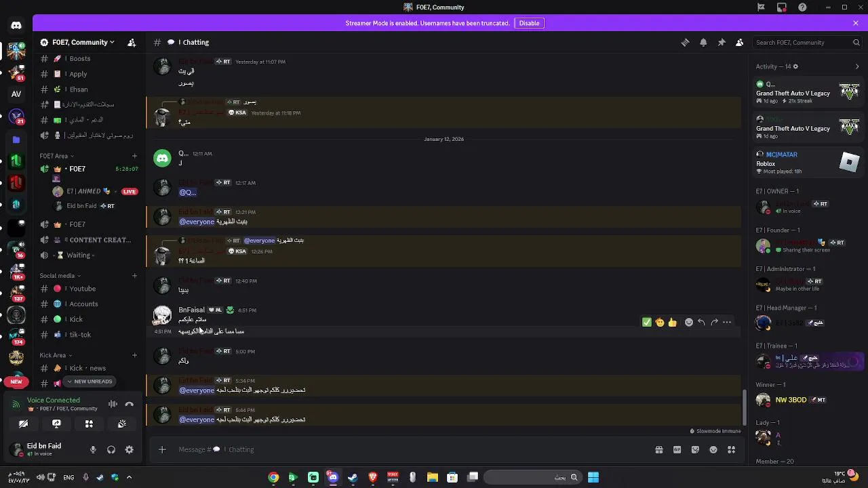The height and width of the screenshot is (488, 868).
Task: Collapse the FOE7 Area category
Action: click(56, 156)
